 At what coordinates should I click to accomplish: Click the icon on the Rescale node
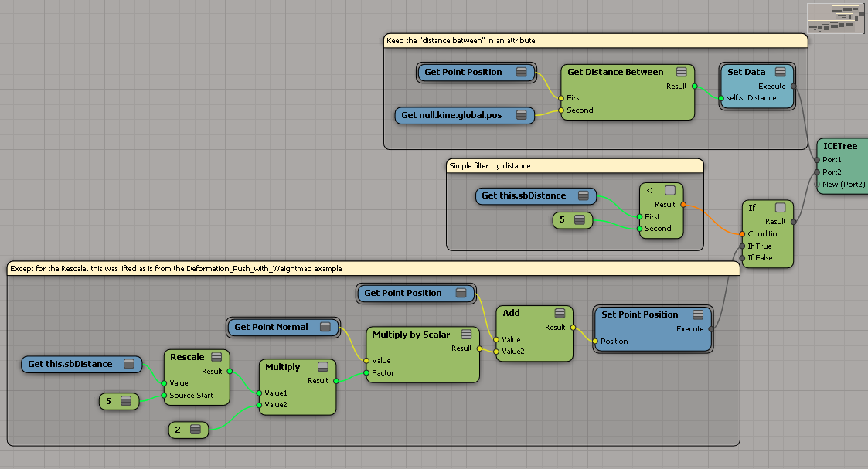[216, 357]
